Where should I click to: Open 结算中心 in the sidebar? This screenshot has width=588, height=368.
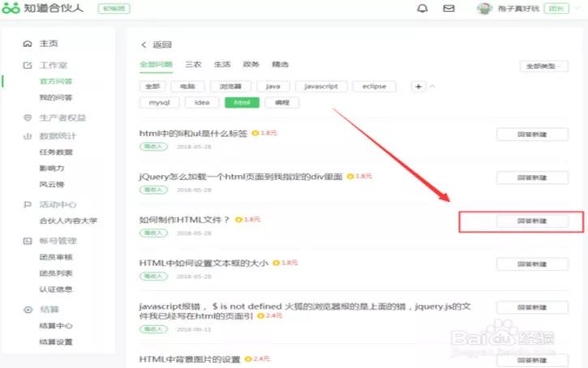[56, 326]
